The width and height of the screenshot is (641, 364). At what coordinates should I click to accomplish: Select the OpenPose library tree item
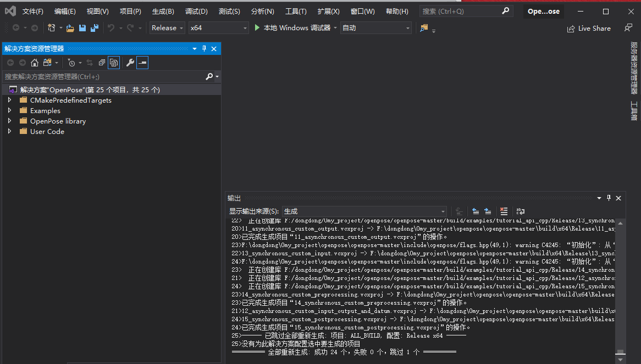(x=58, y=121)
